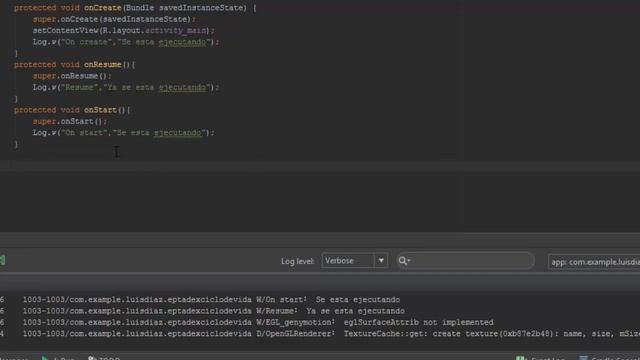Screen dimensions: 640x360
Task: Click the super.onResume() line
Action: (72, 76)
